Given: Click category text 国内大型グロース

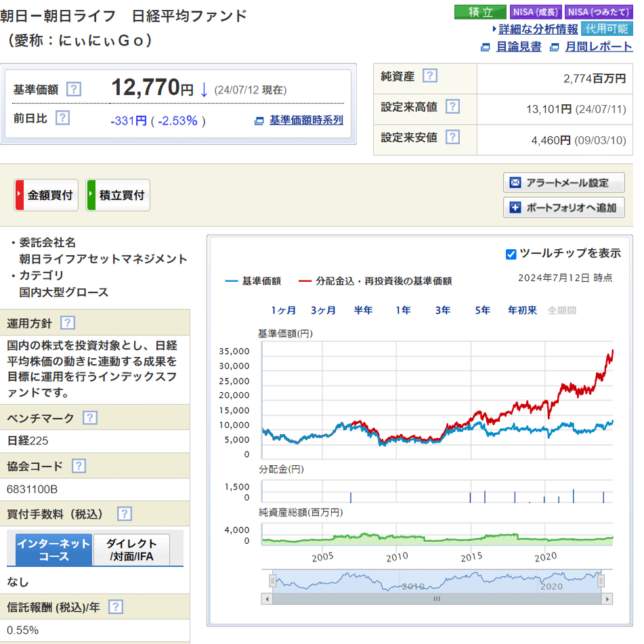Looking at the screenshot, I should click(64, 292).
